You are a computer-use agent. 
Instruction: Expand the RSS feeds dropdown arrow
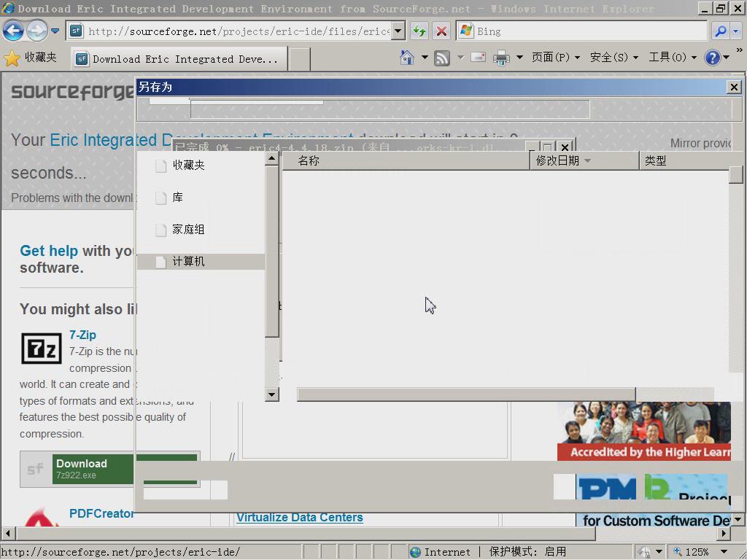[x=461, y=58]
